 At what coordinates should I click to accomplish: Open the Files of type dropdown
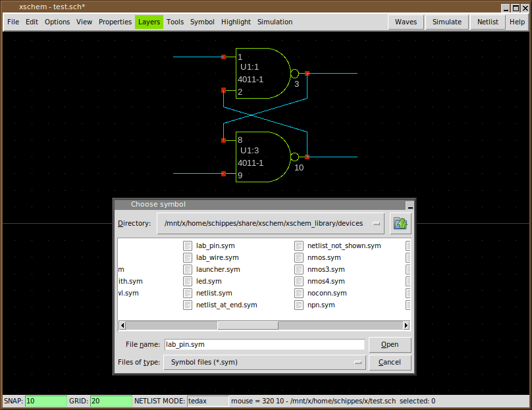click(264, 363)
